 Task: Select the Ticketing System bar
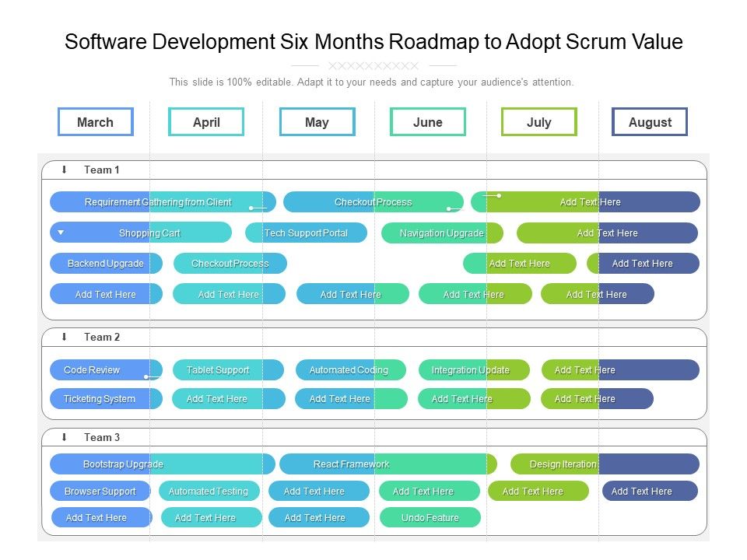coord(106,398)
